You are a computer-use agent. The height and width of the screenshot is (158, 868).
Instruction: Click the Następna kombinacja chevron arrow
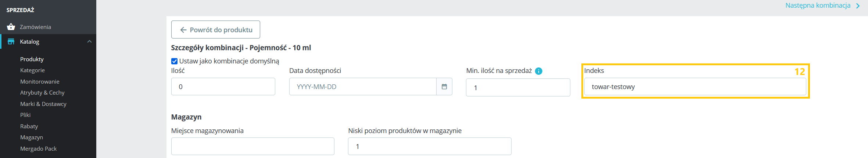(858, 6)
